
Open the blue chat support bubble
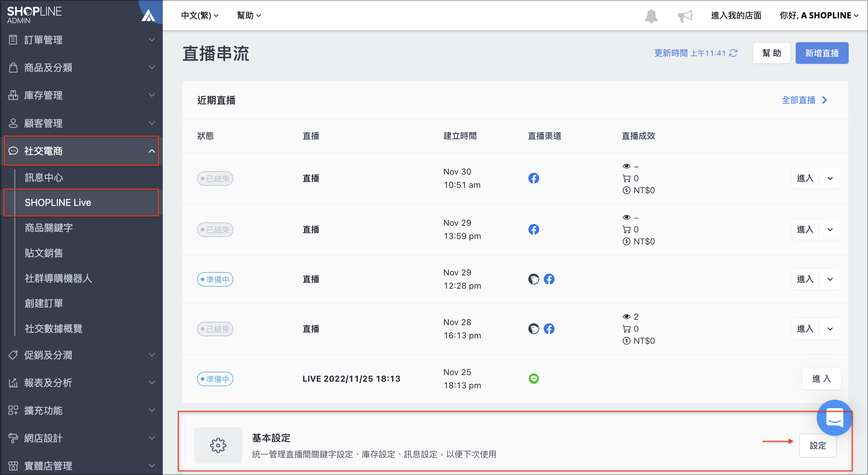pos(834,418)
